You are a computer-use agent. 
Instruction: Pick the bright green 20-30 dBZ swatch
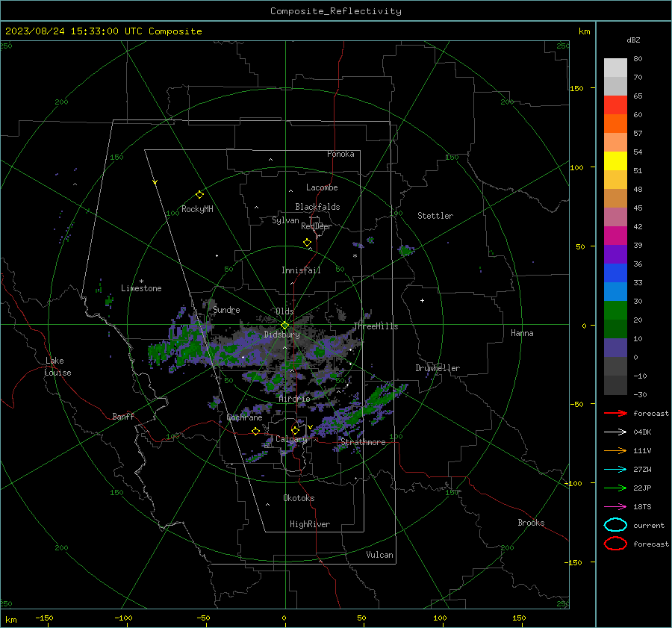[615, 311]
